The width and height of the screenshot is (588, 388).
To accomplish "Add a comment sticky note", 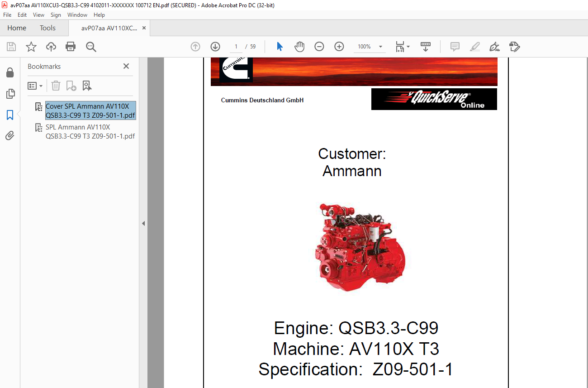I will click(455, 47).
